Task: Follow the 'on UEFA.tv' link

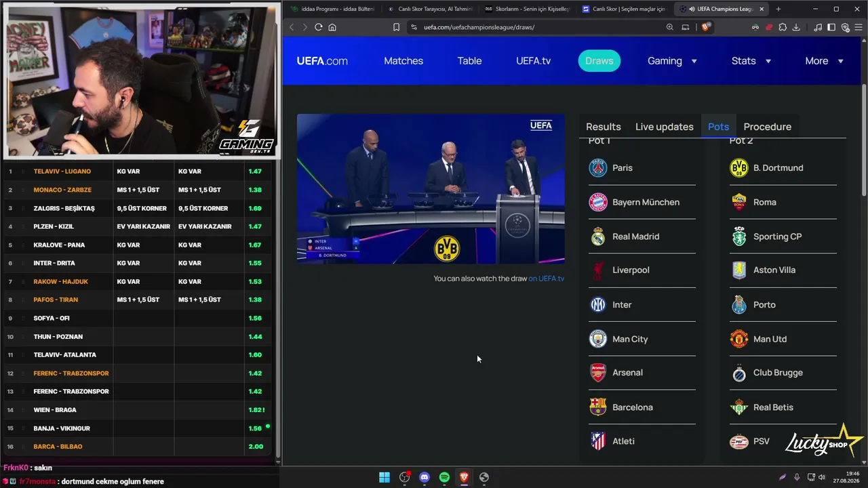Action: [547, 279]
